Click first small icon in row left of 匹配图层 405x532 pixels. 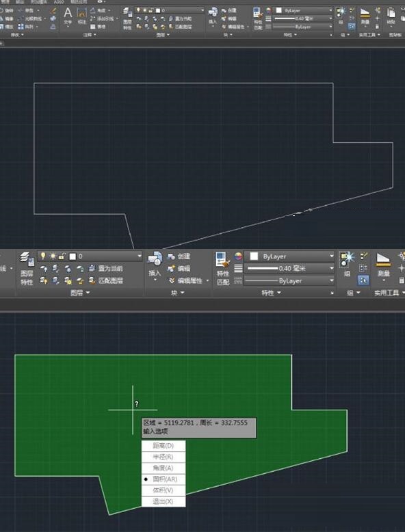[x=44, y=280]
